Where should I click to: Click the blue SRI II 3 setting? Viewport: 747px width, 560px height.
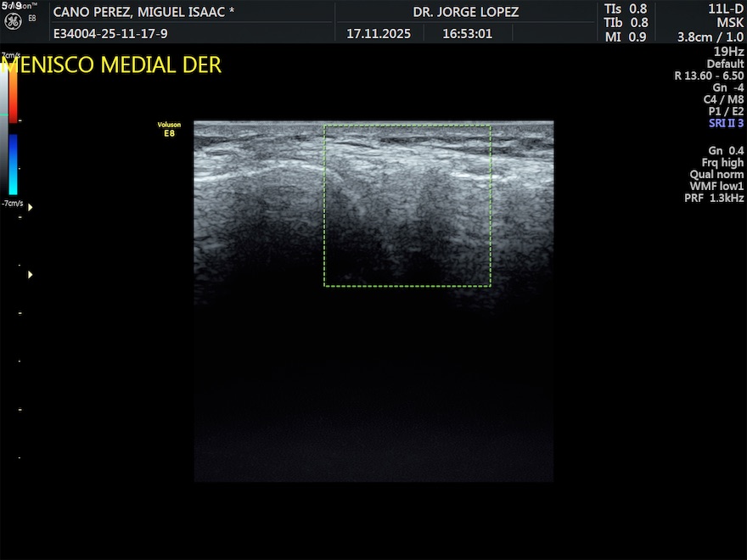click(726, 123)
